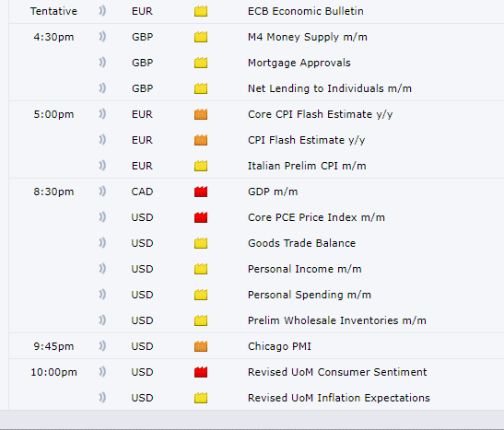The height and width of the screenshot is (430, 504).
Task: Click the red impact icon for Core PCE Price Index
Action: tap(201, 217)
